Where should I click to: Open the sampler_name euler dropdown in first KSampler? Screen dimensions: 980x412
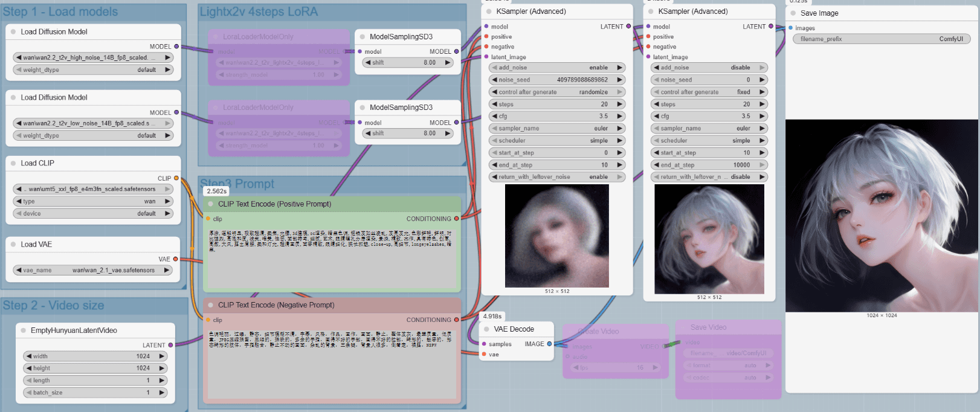pos(556,129)
